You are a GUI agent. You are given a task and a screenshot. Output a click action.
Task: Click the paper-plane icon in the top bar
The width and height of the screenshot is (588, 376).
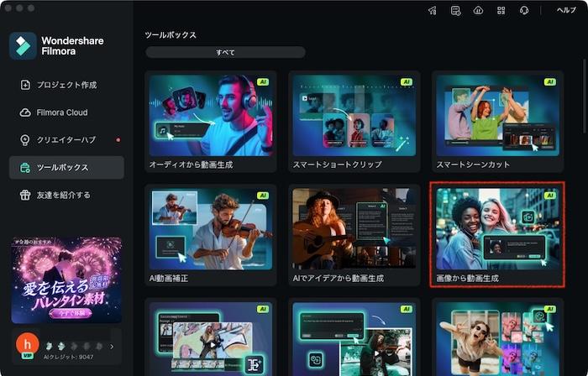432,10
